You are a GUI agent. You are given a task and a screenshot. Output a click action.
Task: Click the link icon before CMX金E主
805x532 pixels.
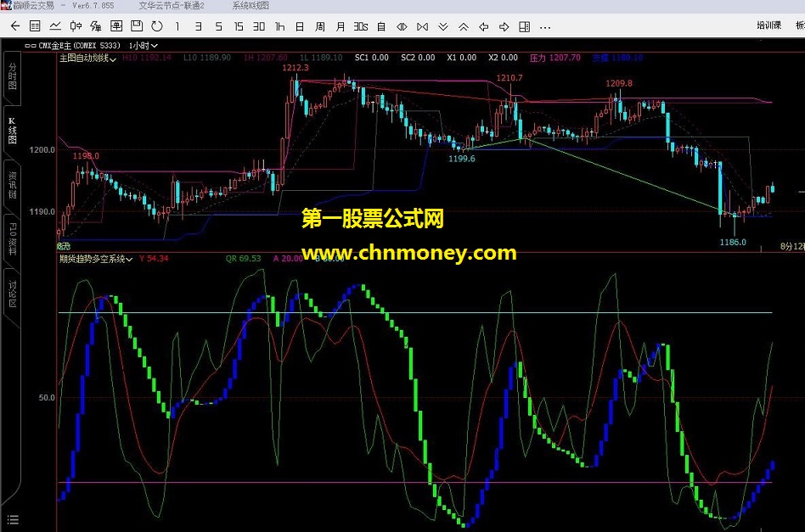(x=31, y=46)
